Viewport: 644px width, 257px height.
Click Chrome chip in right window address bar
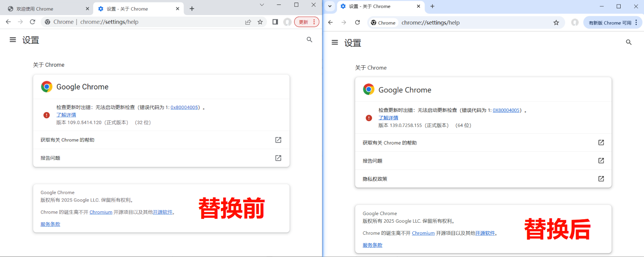click(383, 23)
